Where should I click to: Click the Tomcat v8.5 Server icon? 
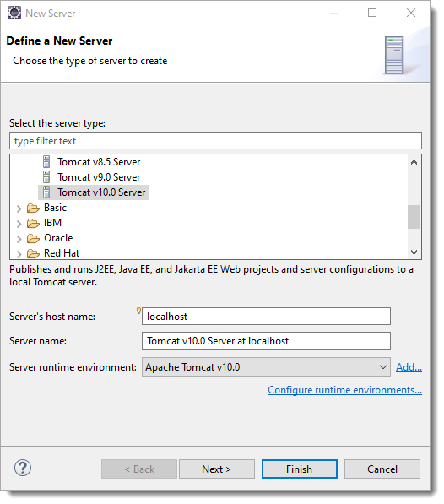(46, 162)
